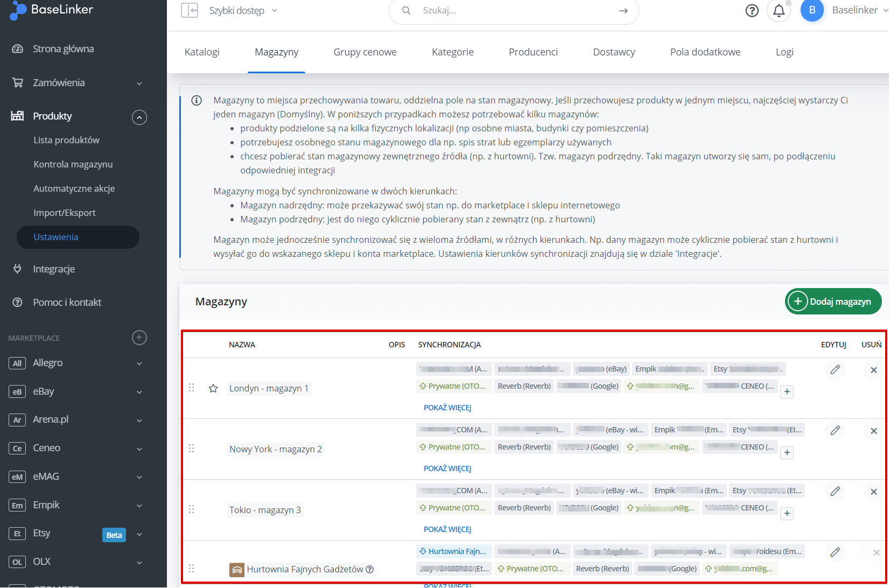Add marketplace with plus circle icon
Viewport: 890px width, 588px height.
pyautogui.click(x=139, y=338)
